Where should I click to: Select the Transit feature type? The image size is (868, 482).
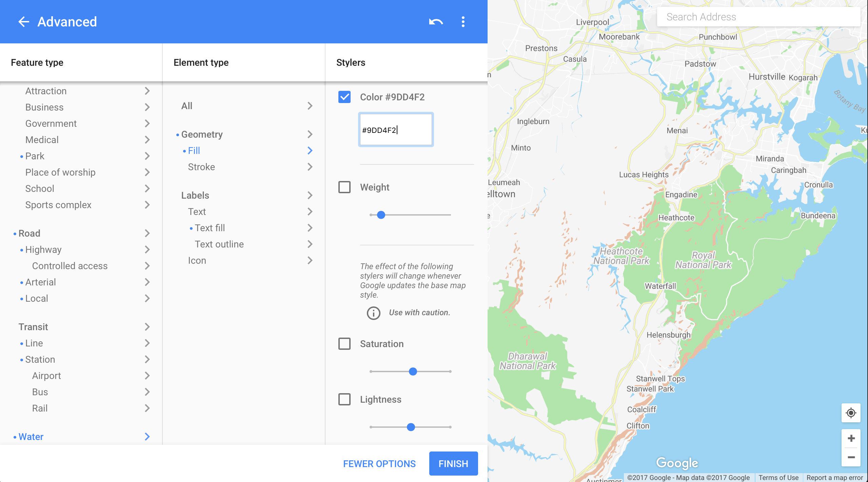[x=33, y=327]
